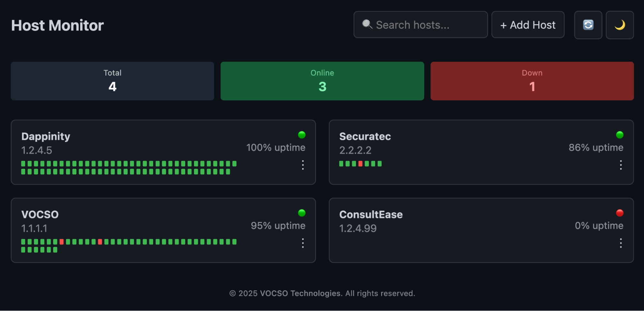The width and height of the screenshot is (644, 311).
Task: Click the Add Host button
Action: (x=528, y=25)
